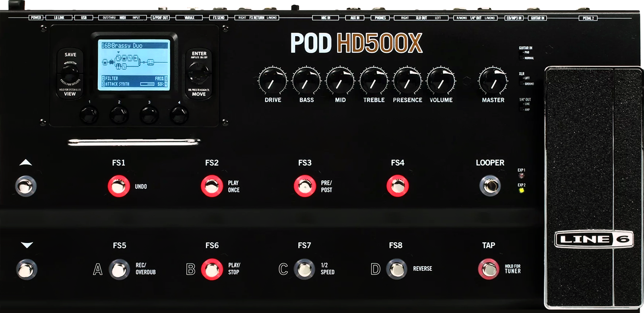
Task: Click the VARIAX input label
Action: click(x=189, y=18)
